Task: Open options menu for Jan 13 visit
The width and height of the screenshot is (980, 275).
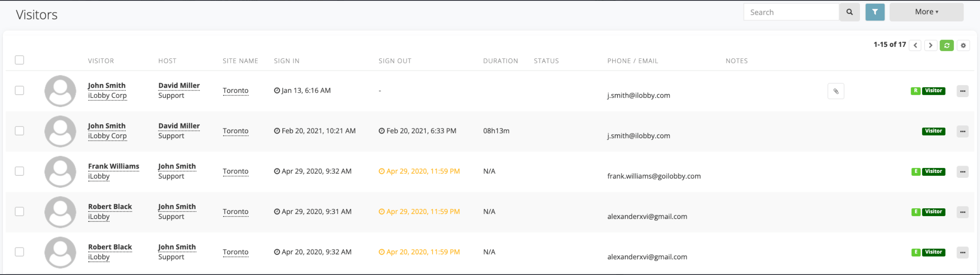Action: click(x=963, y=91)
